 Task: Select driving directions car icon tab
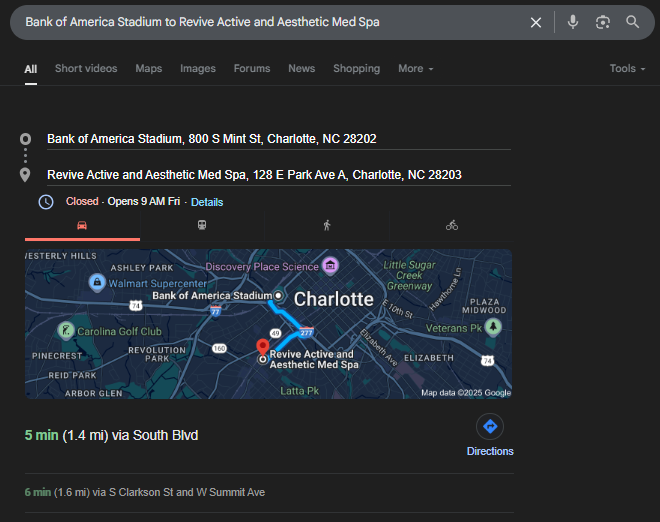pos(82,226)
